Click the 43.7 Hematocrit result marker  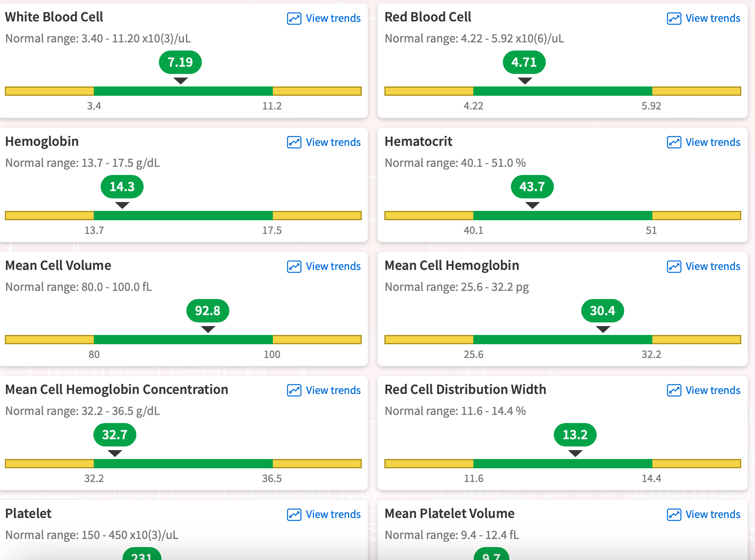click(532, 187)
